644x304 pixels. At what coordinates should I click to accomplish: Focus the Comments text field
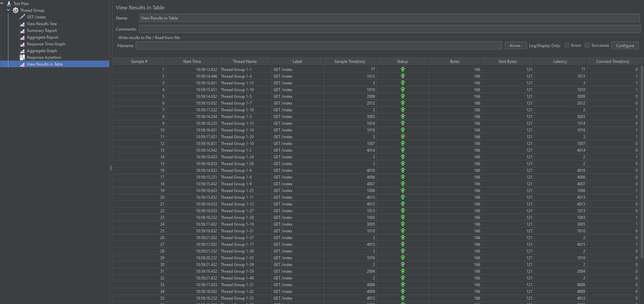(x=390, y=29)
